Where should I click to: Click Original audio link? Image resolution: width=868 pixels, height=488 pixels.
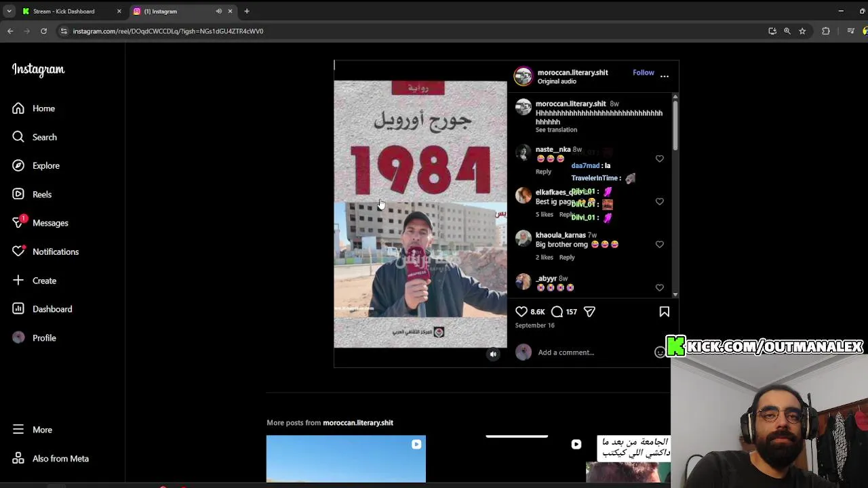coord(557,81)
